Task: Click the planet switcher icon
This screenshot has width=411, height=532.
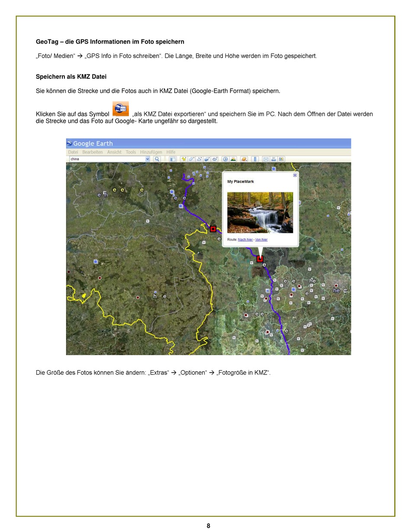Action: point(244,159)
